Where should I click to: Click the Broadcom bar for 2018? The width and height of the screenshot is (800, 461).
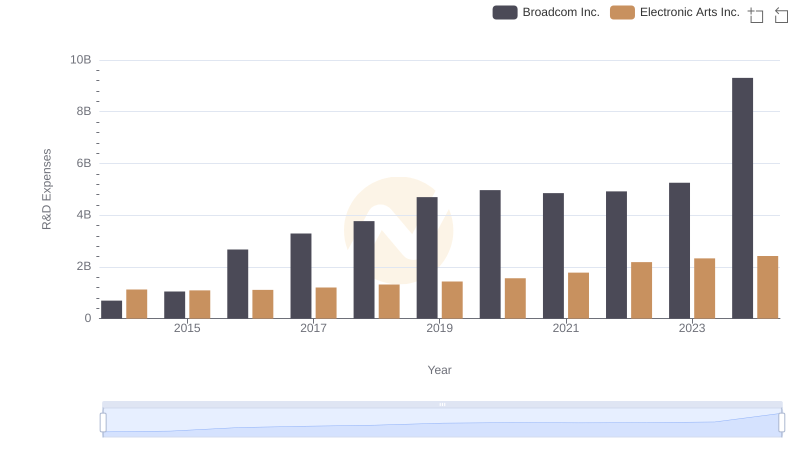pyautogui.click(x=364, y=270)
